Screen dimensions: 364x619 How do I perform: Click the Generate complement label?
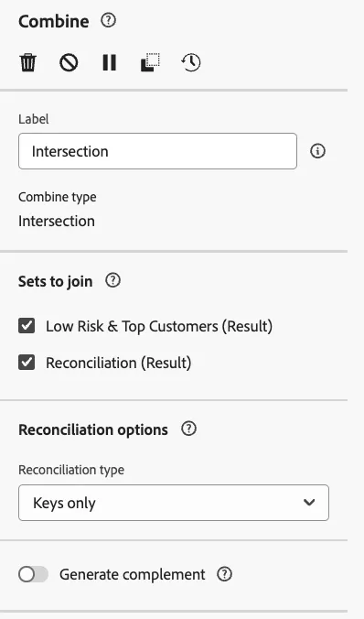tap(132, 574)
